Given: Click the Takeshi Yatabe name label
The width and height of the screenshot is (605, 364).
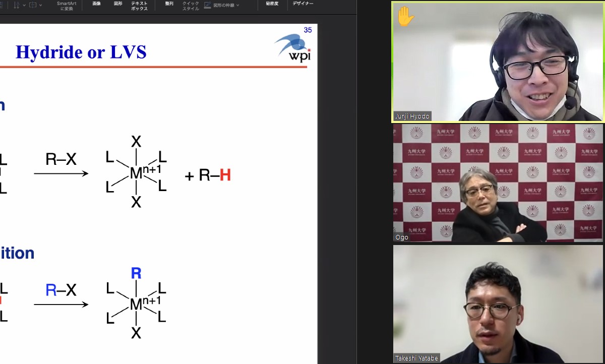Looking at the screenshot, I should click(417, 358).
